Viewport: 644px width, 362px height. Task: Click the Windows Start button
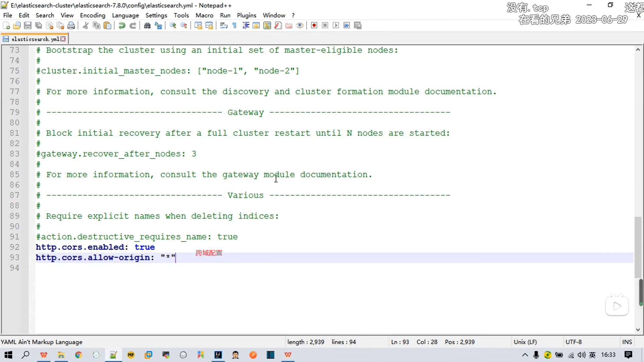tap(8, 355)
